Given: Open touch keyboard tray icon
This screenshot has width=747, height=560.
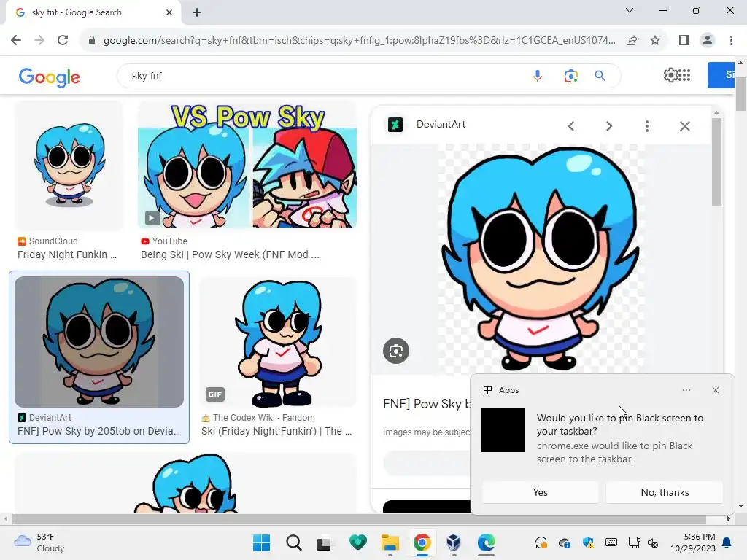Looking at the screenshot, I should coord(611,542).
